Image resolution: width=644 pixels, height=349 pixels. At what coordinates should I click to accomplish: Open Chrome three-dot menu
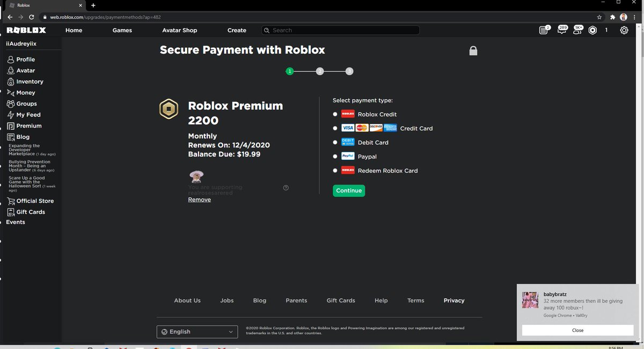[x=634, y=17]
